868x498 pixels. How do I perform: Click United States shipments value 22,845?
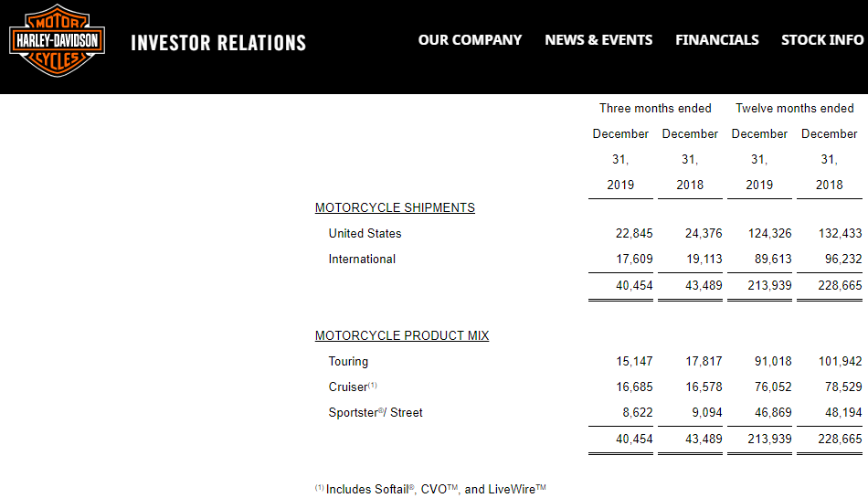click(x=634, y=233)
